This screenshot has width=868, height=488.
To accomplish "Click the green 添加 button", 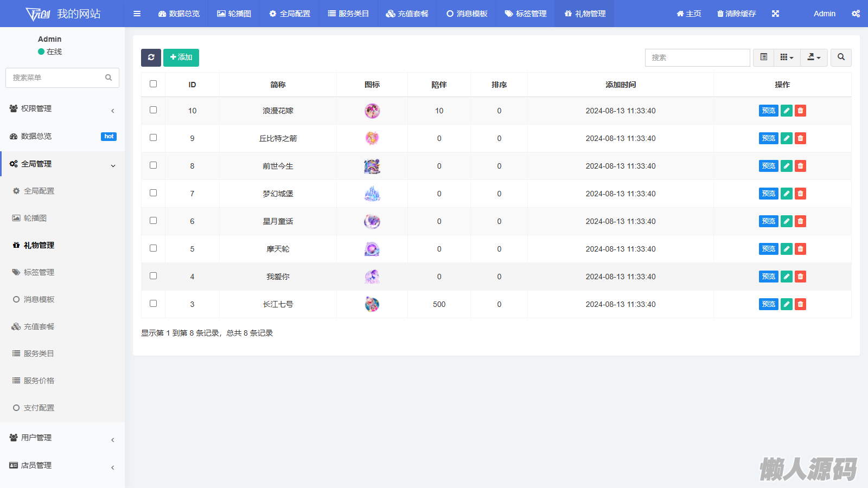I will (181, 57).
